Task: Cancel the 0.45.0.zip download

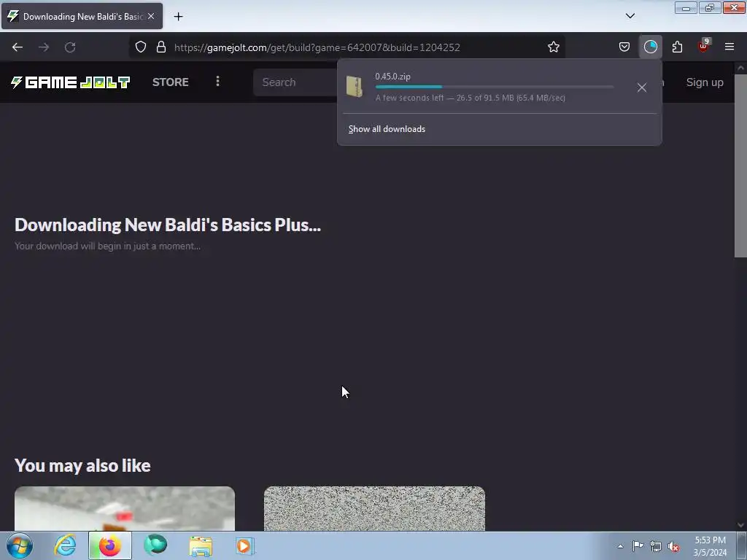Action: [642, 87]
